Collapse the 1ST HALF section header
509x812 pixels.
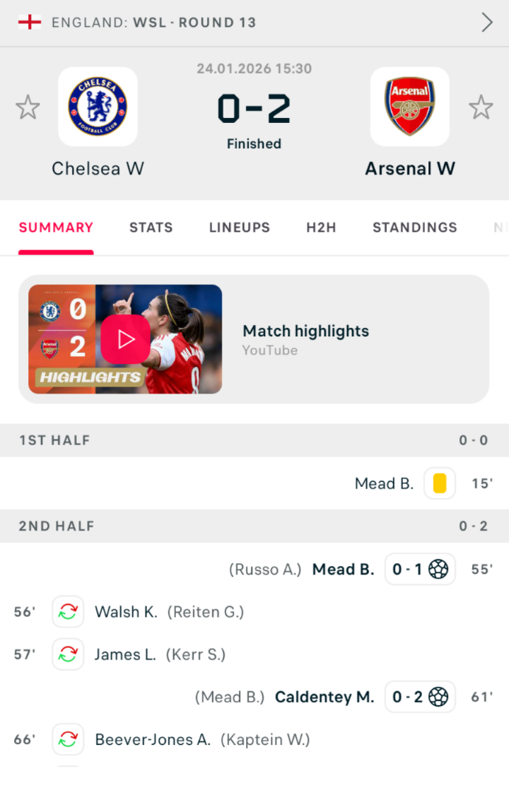coord(255,440)
